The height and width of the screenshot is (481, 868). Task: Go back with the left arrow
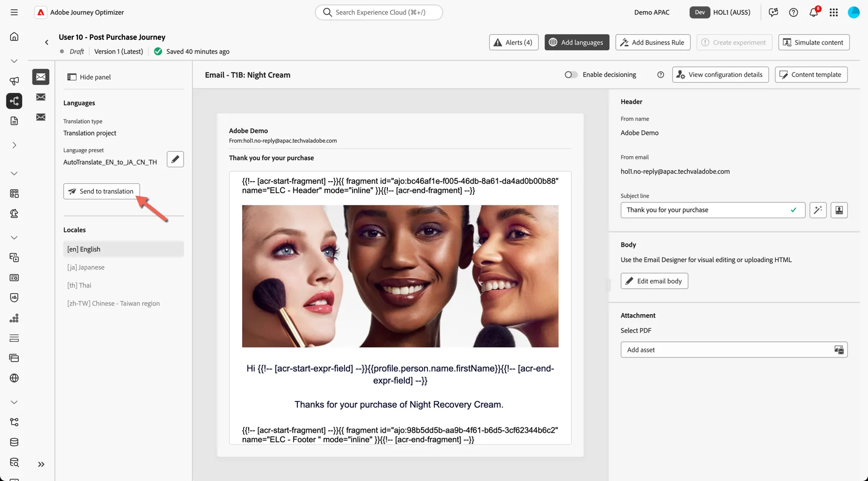coord(47,42)
